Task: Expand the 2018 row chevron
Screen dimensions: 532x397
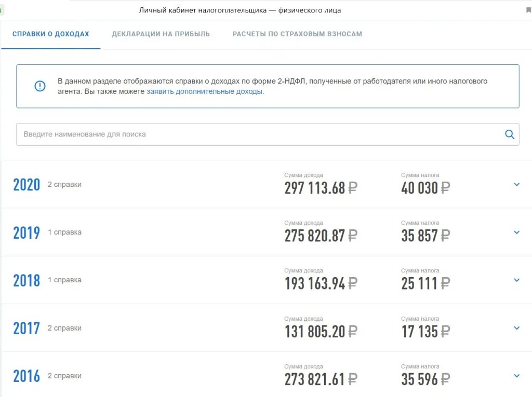Action: [x=517, y=280]
